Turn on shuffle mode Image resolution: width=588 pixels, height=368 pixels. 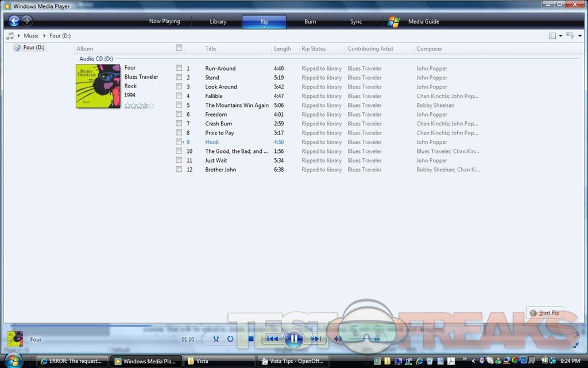coord(216,339)
